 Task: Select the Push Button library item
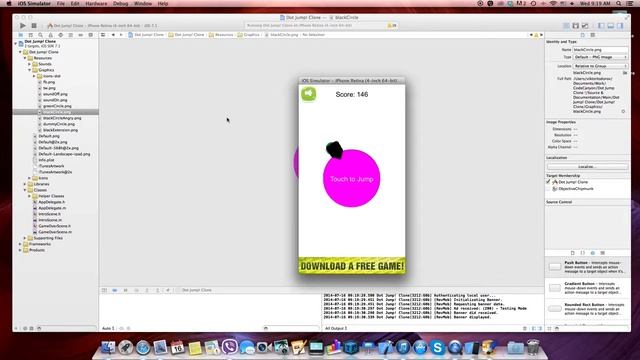[x=588, y=267]
